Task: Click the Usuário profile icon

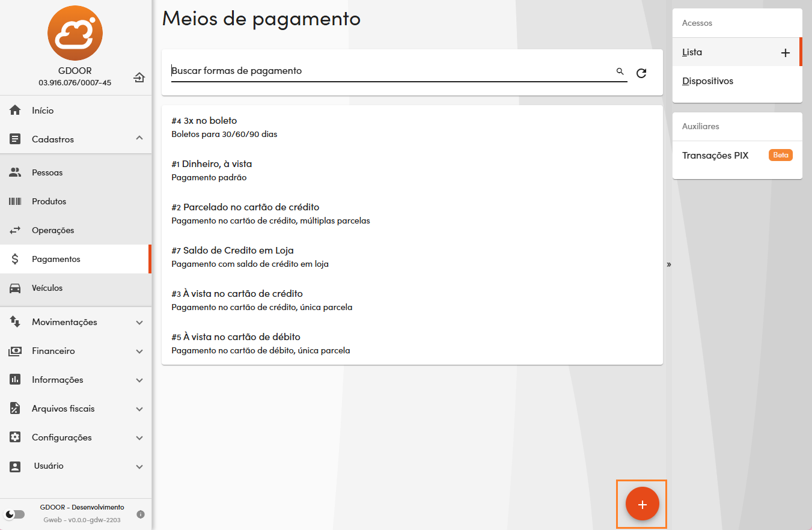Action: click(15, 466)
